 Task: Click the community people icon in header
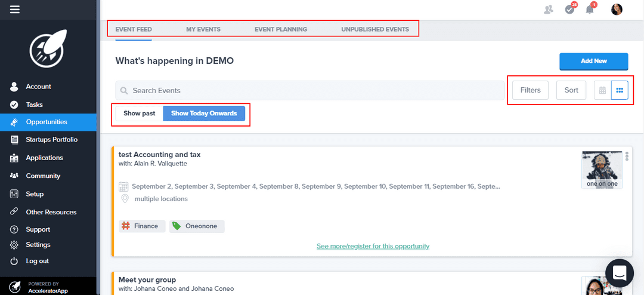pos(549,10)
